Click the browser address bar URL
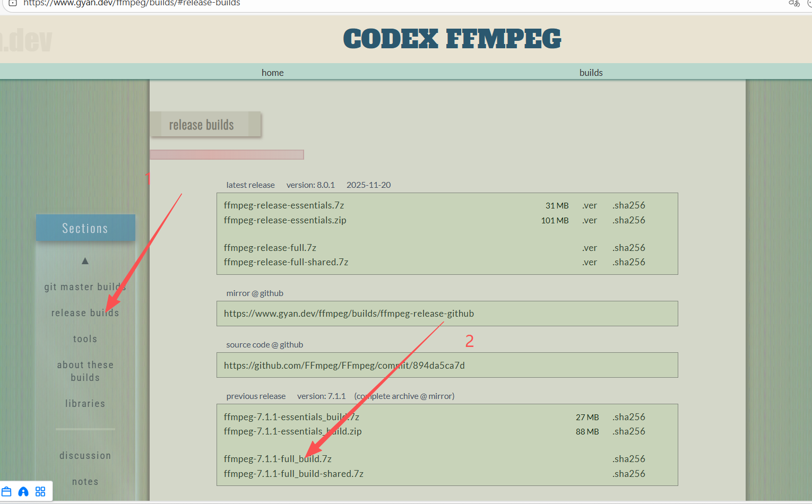Image resolution: width=812 pixels, height=504 pixels. [x=132, y=3]
